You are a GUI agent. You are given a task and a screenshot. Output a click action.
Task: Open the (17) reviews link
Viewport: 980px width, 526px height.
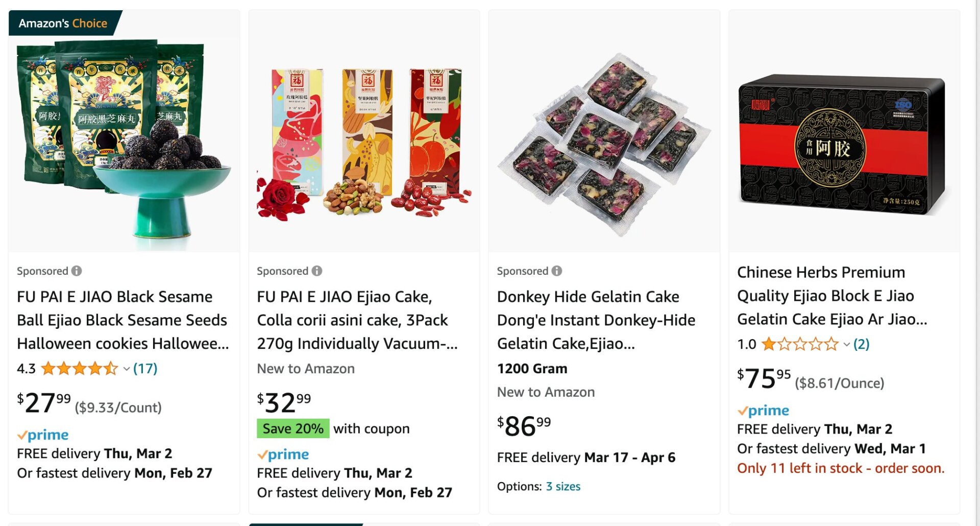tap(145, 369)
